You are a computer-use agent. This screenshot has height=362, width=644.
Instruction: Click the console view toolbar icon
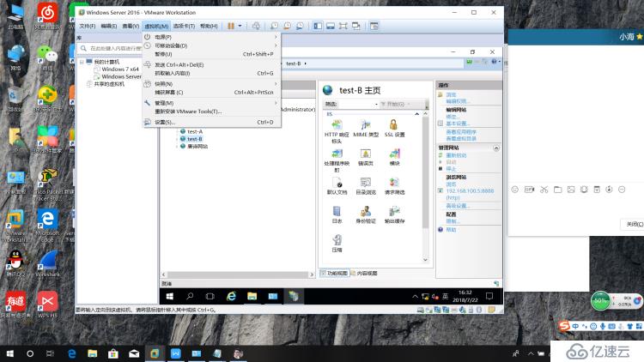(x=374, y=26)
